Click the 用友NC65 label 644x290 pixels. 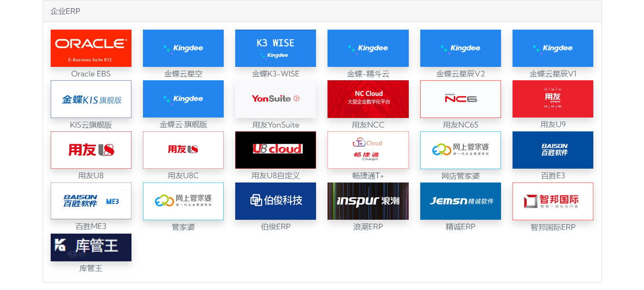(x=460, y=125)
